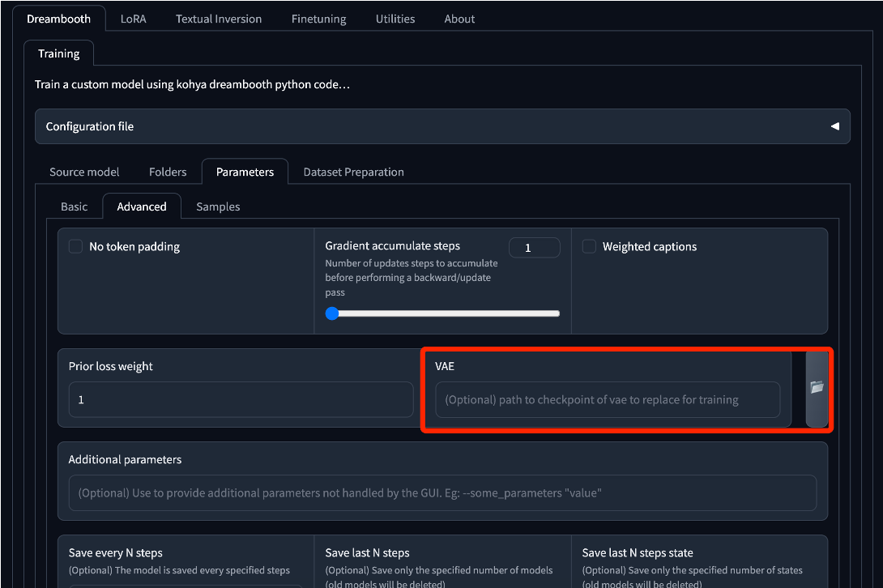Image resolution: width=883 pixels, height=588 pixels.
Task: Select the About tab
Action: [459, 19]
